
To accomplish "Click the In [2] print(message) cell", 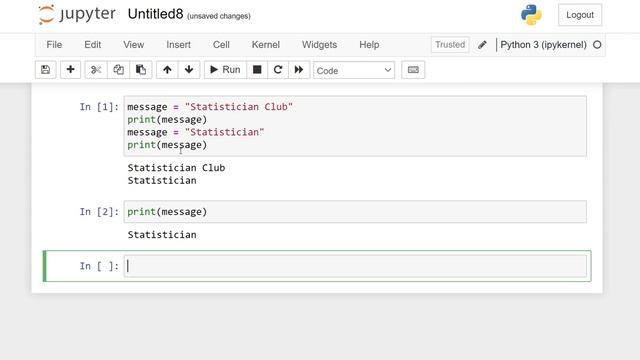I will pyautogui.click(x=355, y=211).
